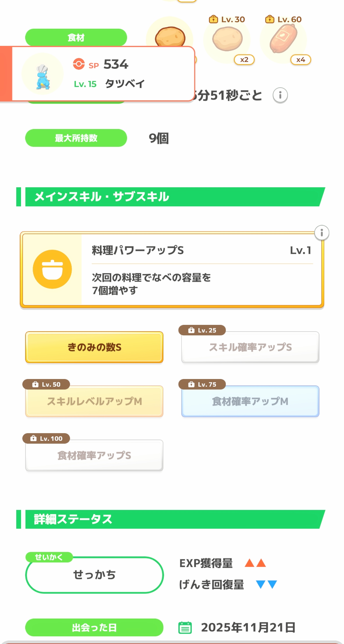Viewport: 344px width, 644px height.
Task: Tap the info icon beside the 51秒ごと interval
Action: click(280, 95)
